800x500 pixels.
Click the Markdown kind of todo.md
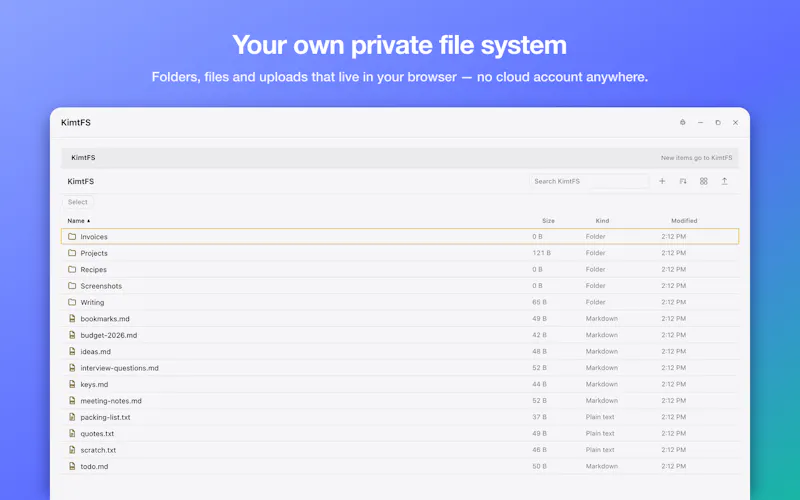tap(602, 466)
